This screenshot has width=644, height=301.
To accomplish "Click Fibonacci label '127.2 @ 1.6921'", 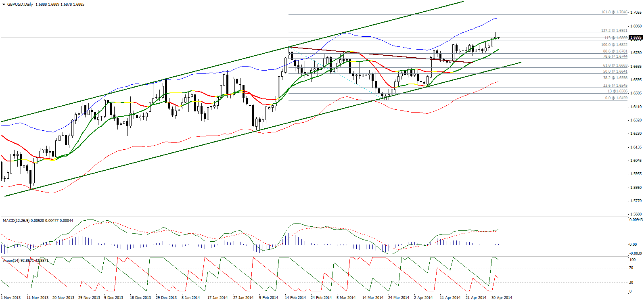I will click(614, 31).
